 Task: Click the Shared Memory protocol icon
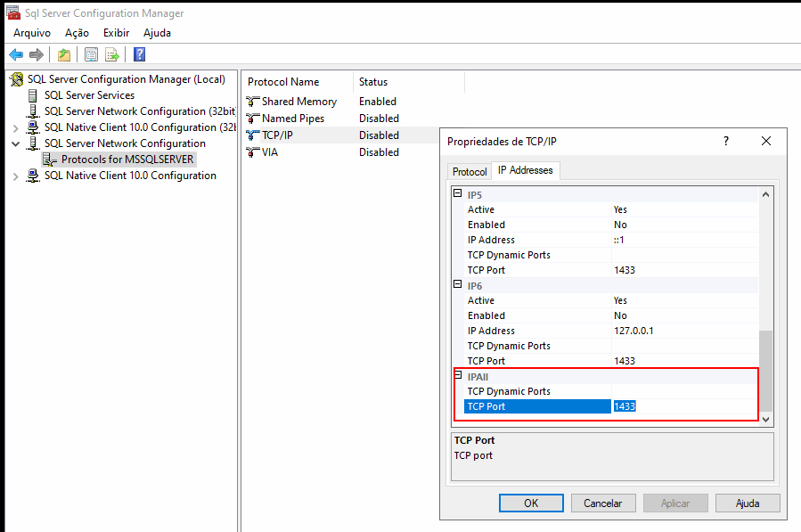click(x=252, y=101)
